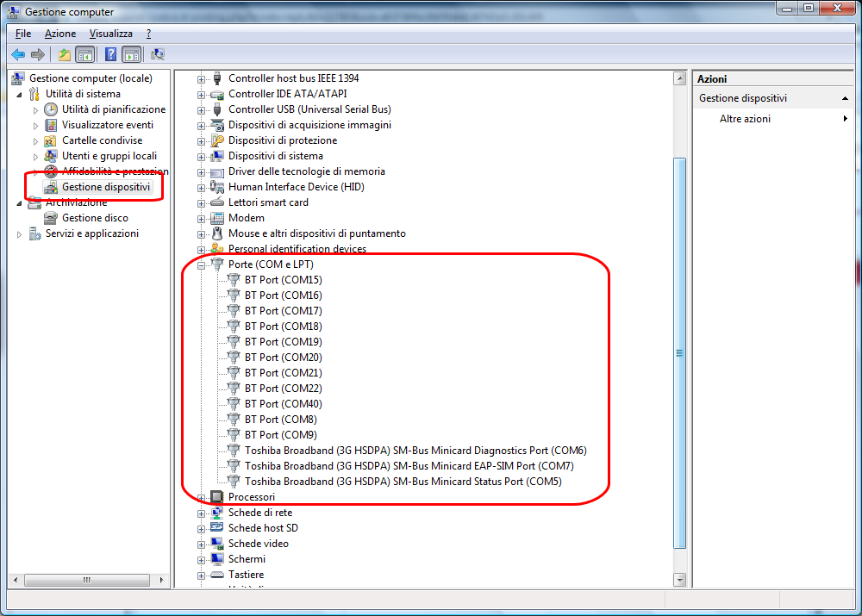
Task: Click the Mouse e altri dispositivi icon
Action: [x=217, y=233]
